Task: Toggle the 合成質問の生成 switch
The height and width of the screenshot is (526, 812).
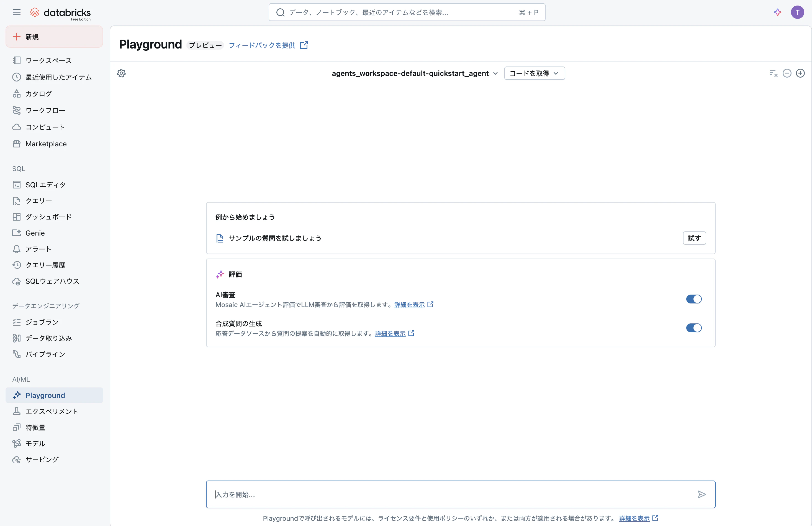Action: (x=694, y=328)
